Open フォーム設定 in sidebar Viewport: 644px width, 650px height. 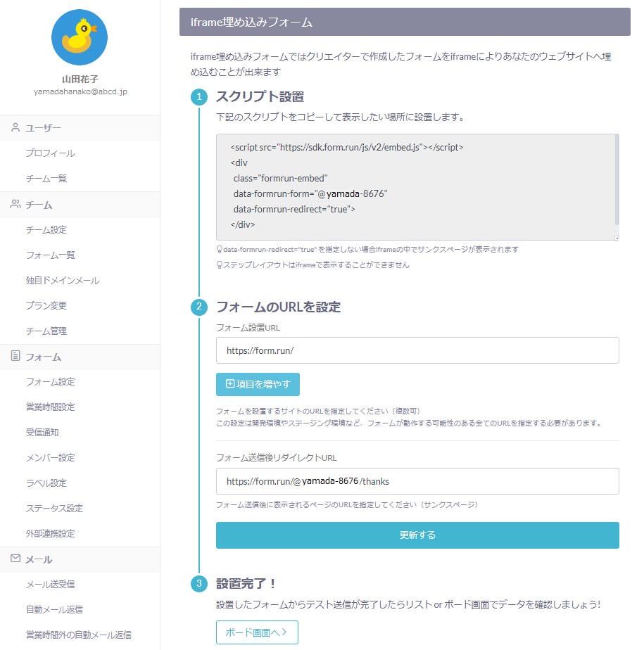point(50,381)
